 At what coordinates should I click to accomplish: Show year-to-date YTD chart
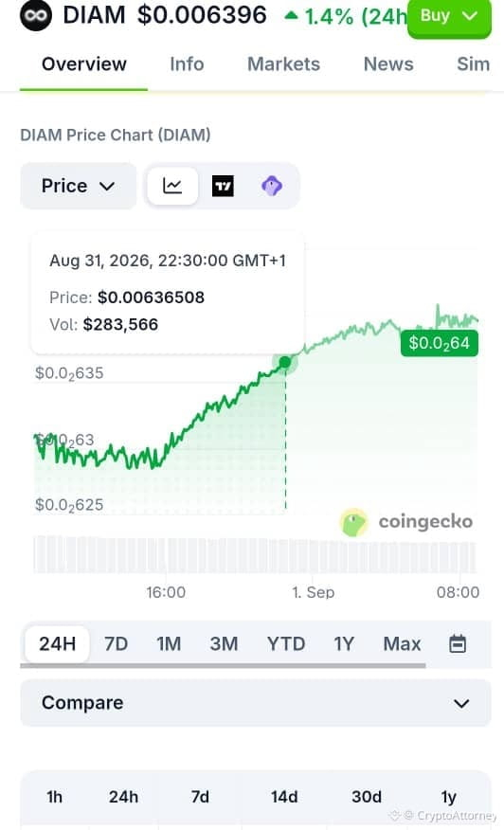coord(286,643)
